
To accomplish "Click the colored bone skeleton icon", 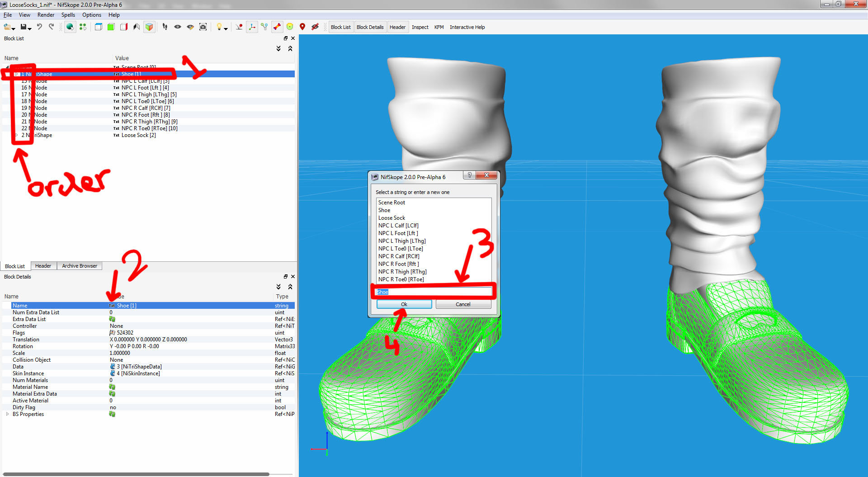I will click(x=277, y=27).
